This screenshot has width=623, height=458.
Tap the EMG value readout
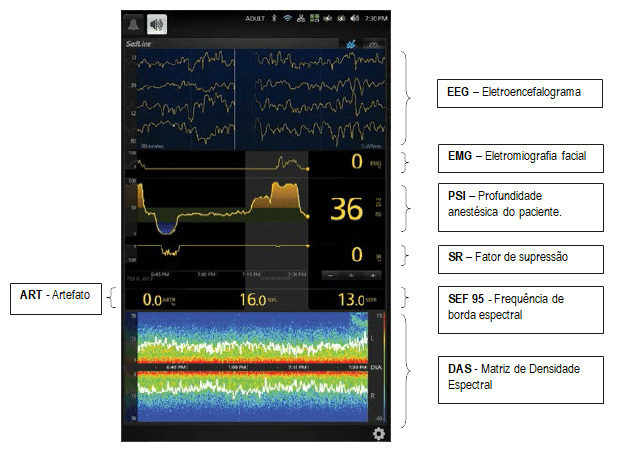pyautogui.click(x=357, y=161)
